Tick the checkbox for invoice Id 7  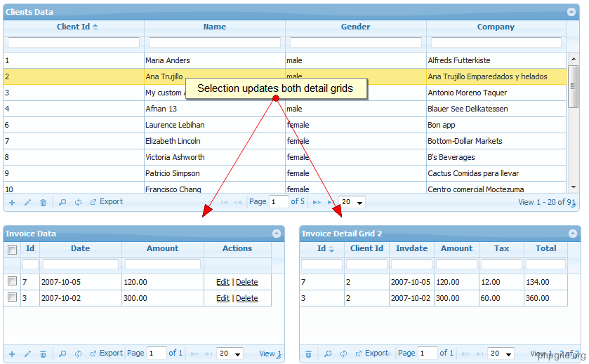click(12, 281)
